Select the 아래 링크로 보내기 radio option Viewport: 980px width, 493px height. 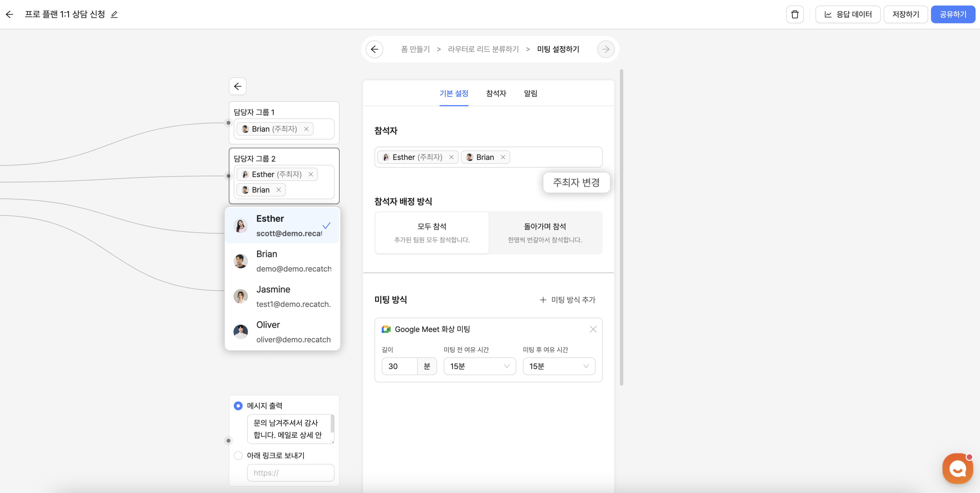(238, 455)
